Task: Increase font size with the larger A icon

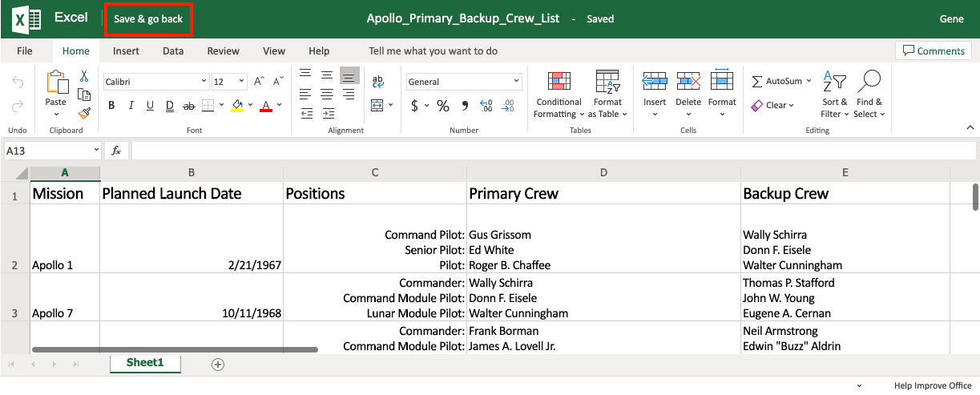Action: click(260, 82)
